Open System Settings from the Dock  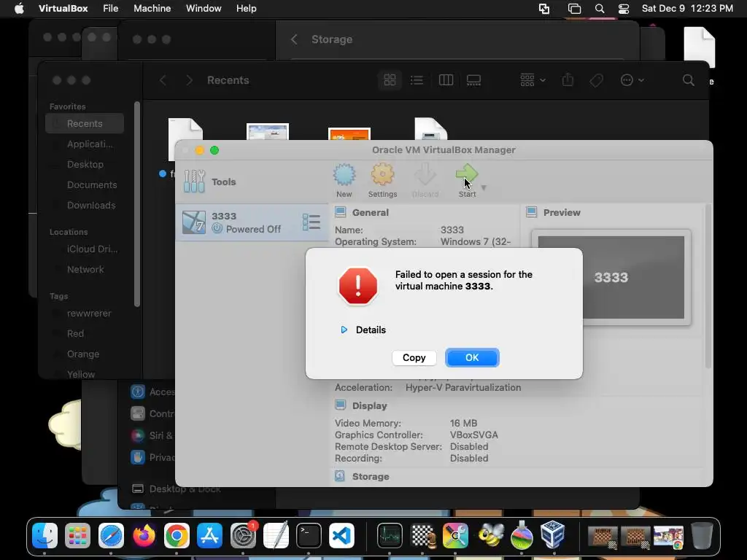(x=243, y=535)
